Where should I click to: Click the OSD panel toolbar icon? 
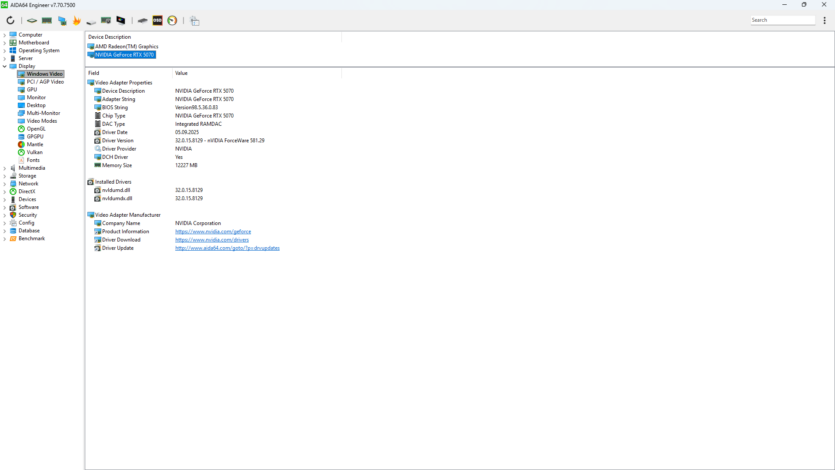pos(157,20)
